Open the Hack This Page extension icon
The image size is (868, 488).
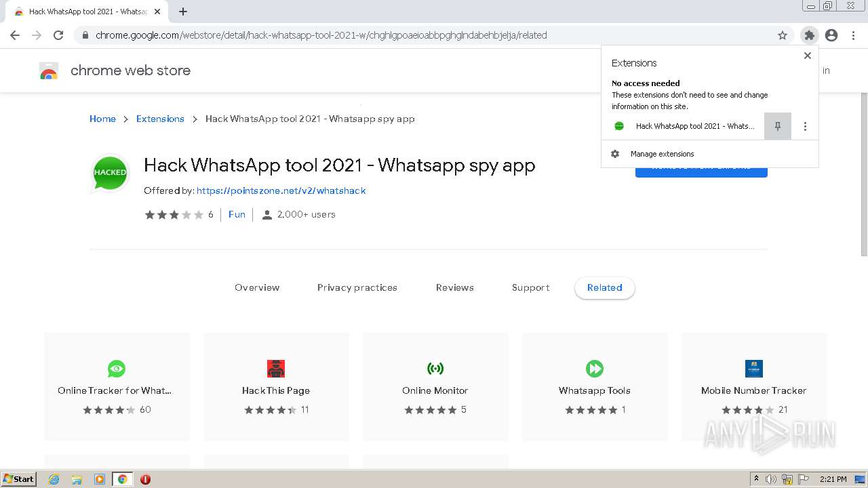[276, 369]
